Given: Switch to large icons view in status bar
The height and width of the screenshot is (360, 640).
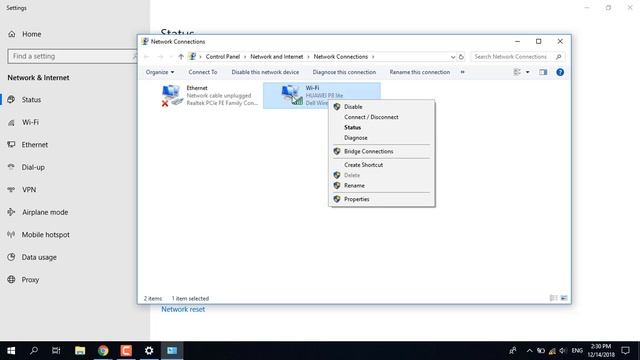Looking at the screenshot, I should coord(564,298).
